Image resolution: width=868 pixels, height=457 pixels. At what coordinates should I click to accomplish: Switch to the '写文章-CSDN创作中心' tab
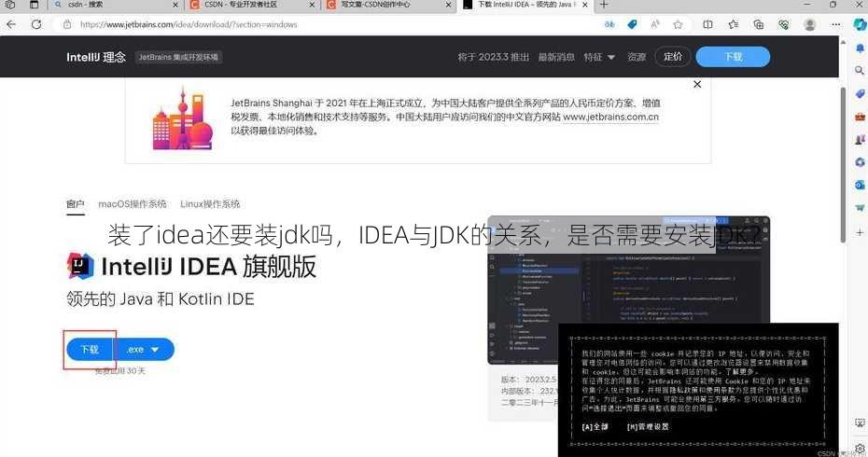(387, 5)
